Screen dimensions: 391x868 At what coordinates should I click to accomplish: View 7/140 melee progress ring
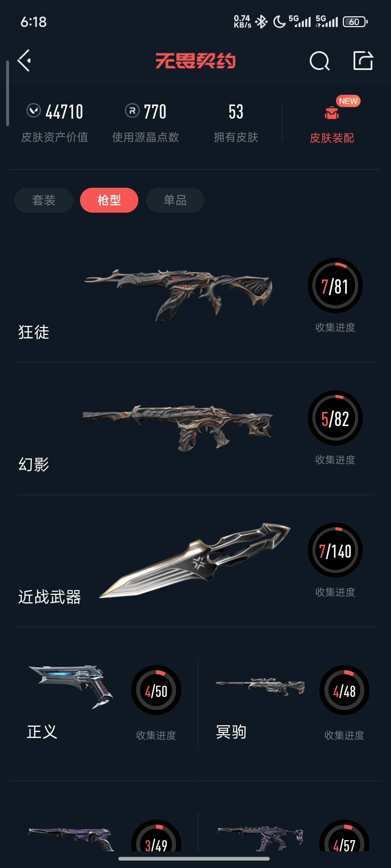coord(335,550)
